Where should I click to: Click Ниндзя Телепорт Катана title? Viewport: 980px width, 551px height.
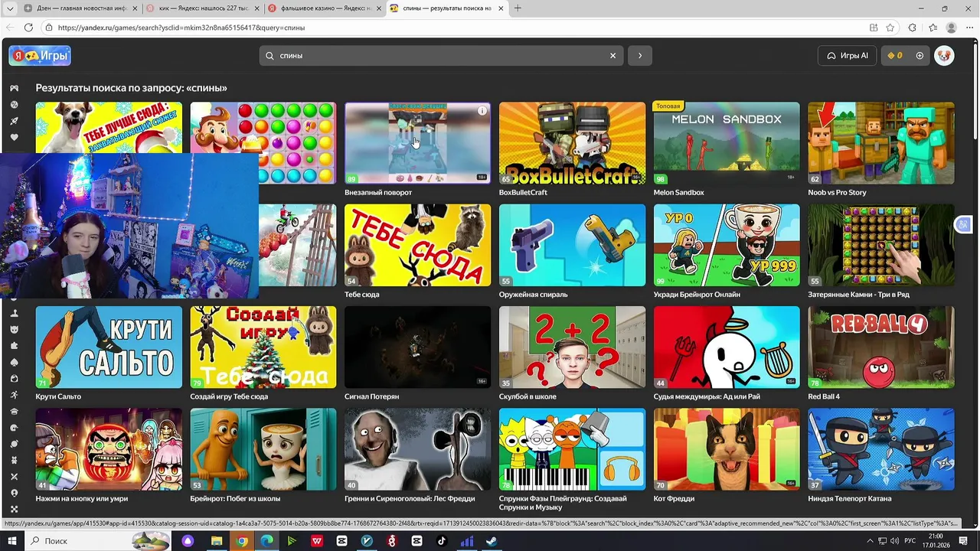849,499
